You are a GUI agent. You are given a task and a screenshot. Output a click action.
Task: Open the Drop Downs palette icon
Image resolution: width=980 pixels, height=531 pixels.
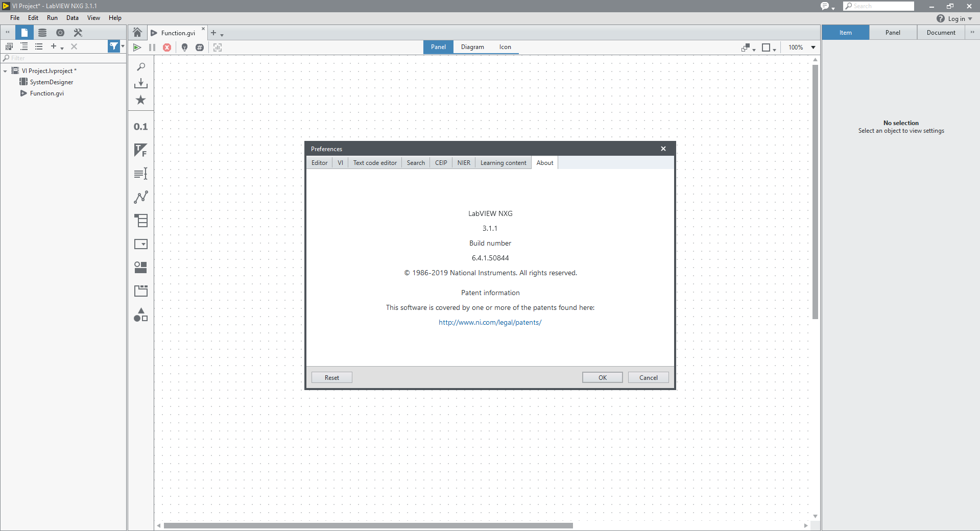141,244
